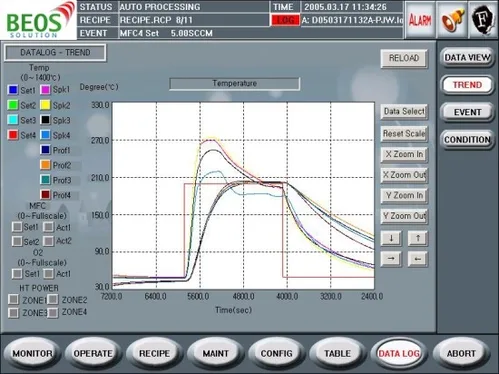Viewport: 499px width, 374px height.
Task: Enable MFC Act2 checkbox
Action: point(49,241)
